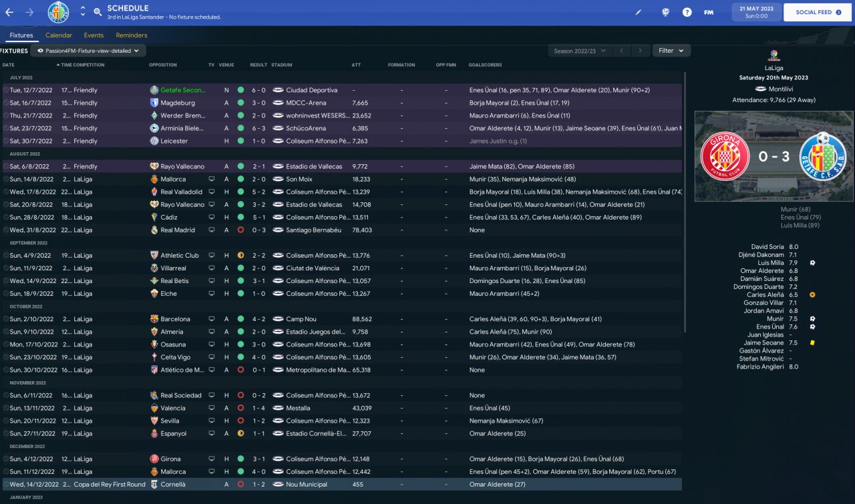855x504 pixels.
Task: Click the stadium icon beside Santiago Bernabéu
Action: [x=277, y=230]
